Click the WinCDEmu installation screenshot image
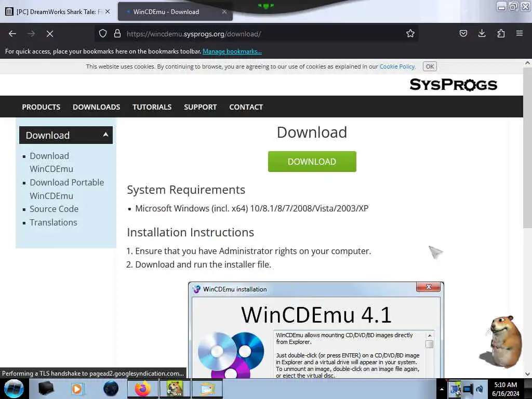Viewport: 532px width, 399px height. coord(316,330)
